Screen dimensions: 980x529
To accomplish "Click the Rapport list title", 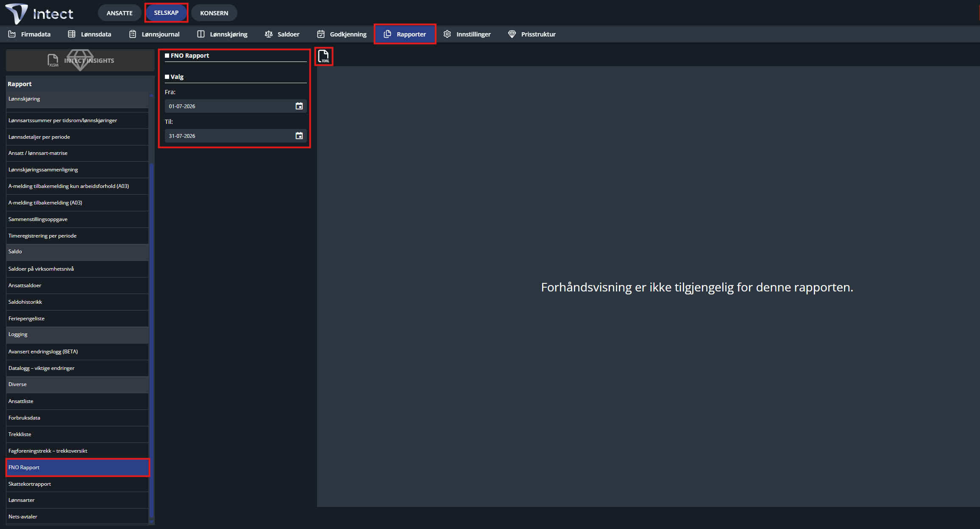I will point(19,84).
